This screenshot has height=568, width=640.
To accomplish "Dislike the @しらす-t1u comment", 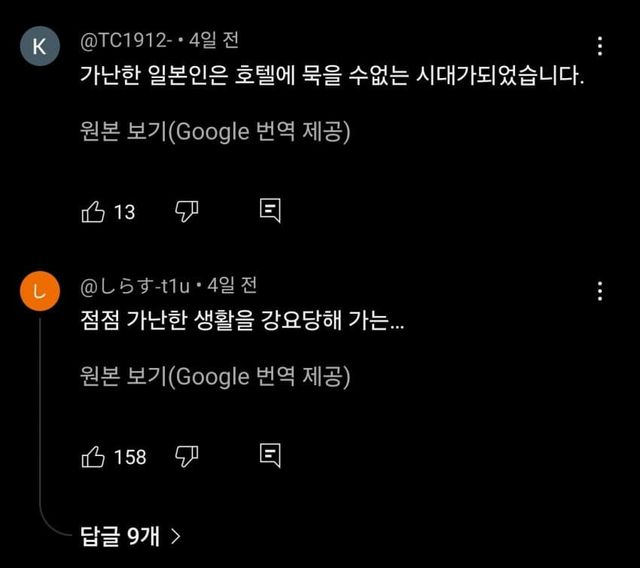I will [187, 456].
